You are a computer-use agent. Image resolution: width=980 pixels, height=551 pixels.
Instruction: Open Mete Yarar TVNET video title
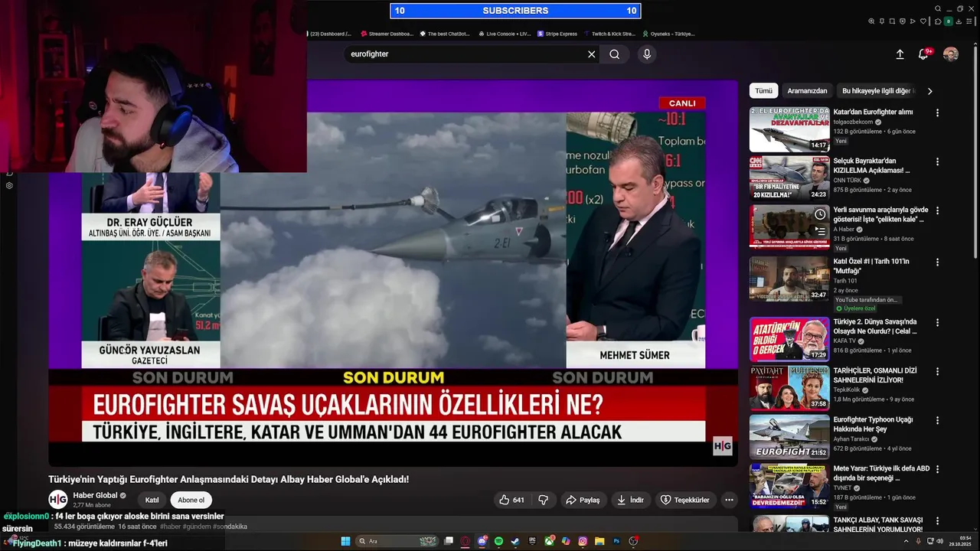point(881,473)
